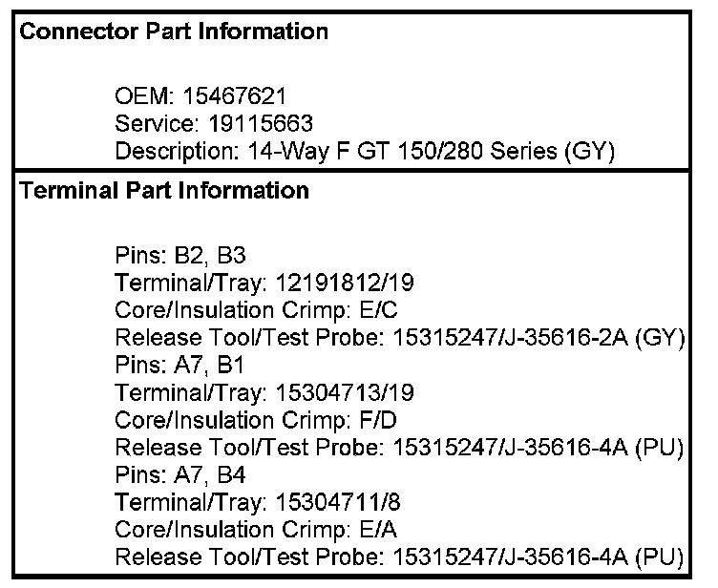Click Terminal/Tray number 15304713/19
The image size is (718, 588).
tap(332, 392)
